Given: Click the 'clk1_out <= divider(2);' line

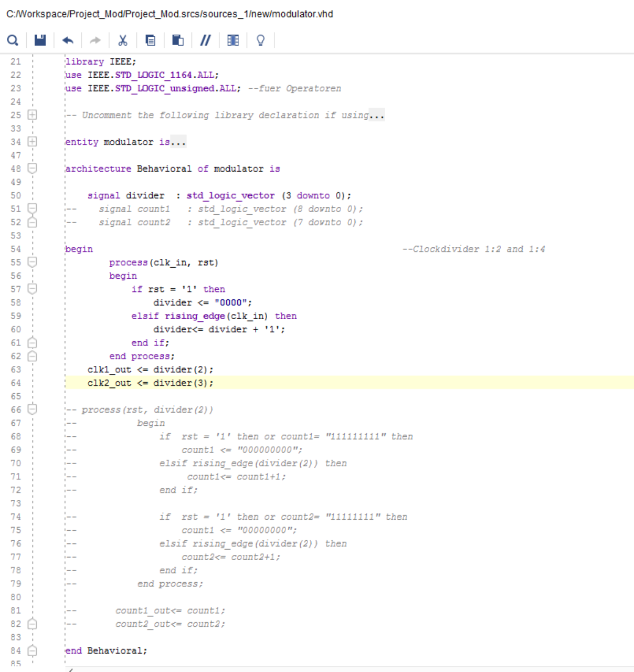Looking at the screenshot, I should coord(151,370).
